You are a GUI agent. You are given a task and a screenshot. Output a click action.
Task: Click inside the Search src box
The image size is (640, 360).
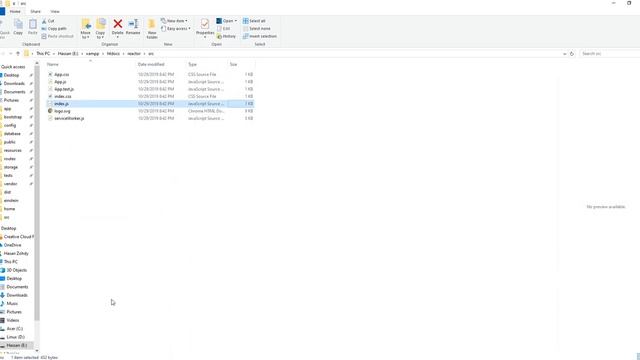coord(609,53)
